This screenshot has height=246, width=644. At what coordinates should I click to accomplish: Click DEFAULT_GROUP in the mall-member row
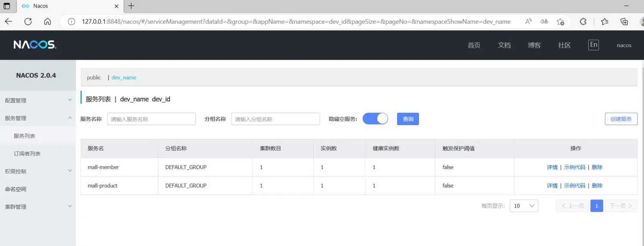186,167
